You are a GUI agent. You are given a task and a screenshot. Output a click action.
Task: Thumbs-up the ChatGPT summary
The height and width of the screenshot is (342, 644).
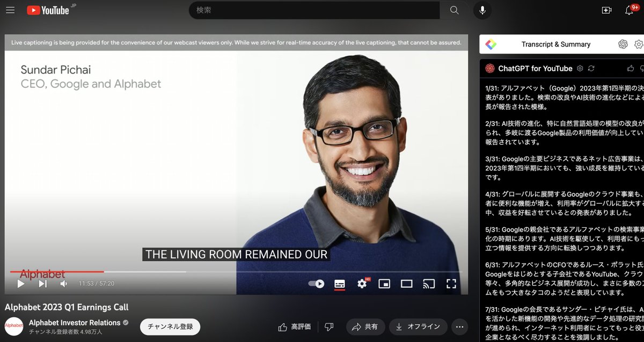(x=631, y=69)
